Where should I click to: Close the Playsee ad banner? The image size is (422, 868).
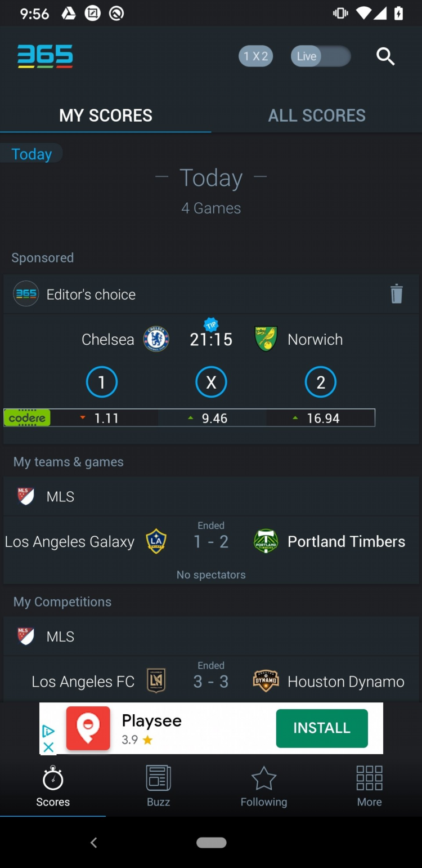(x=49, y=747)
